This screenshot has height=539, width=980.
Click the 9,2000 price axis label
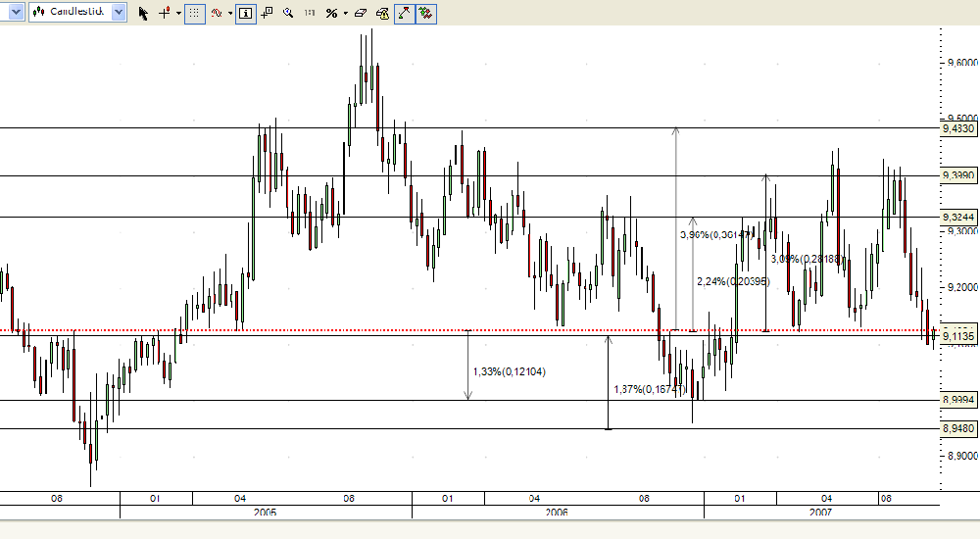(x=962, y=287)
